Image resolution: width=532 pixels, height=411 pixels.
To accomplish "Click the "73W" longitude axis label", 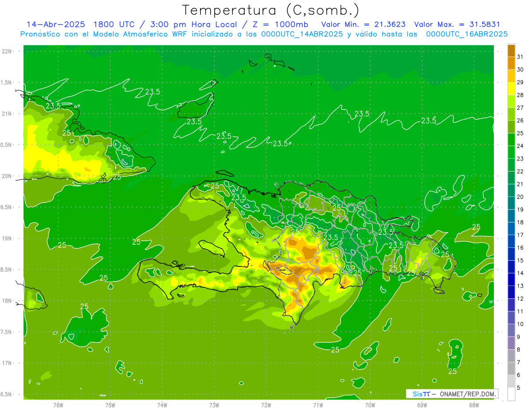I will tap(214, 405).
